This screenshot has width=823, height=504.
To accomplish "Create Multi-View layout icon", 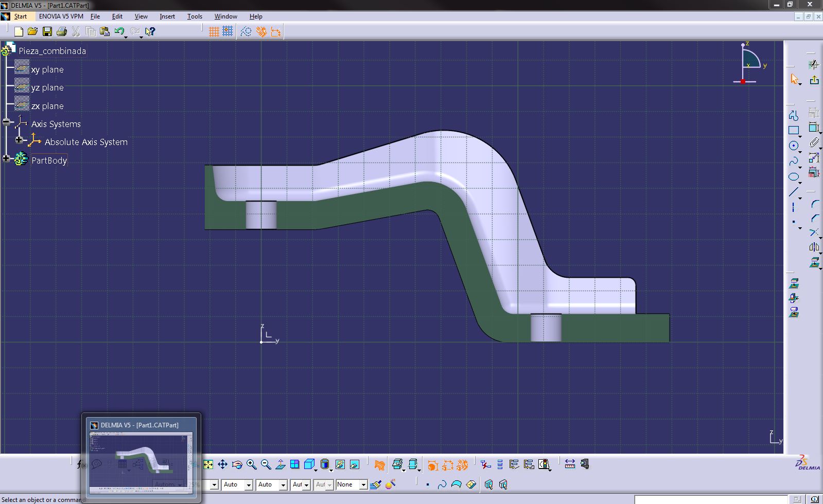I will pyautogui.click(x=294, y=464).
